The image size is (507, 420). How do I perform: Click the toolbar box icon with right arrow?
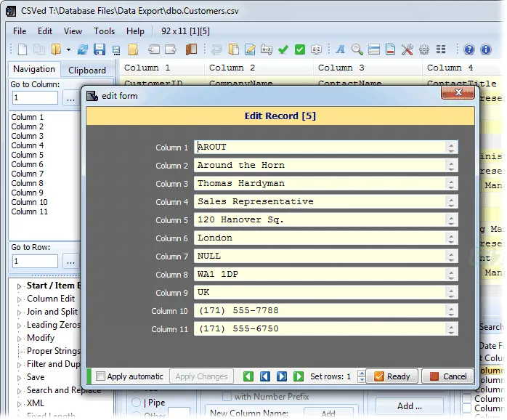click(171, 49)
